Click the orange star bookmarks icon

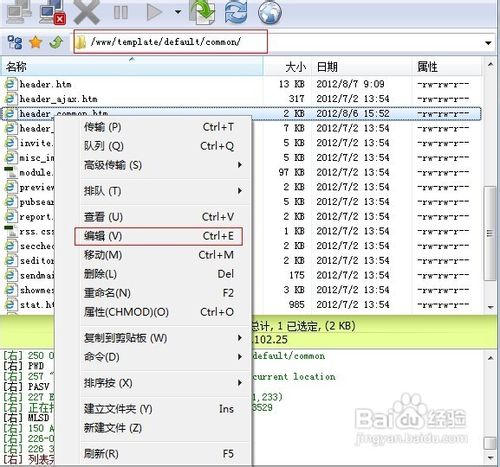coord(35,42)
